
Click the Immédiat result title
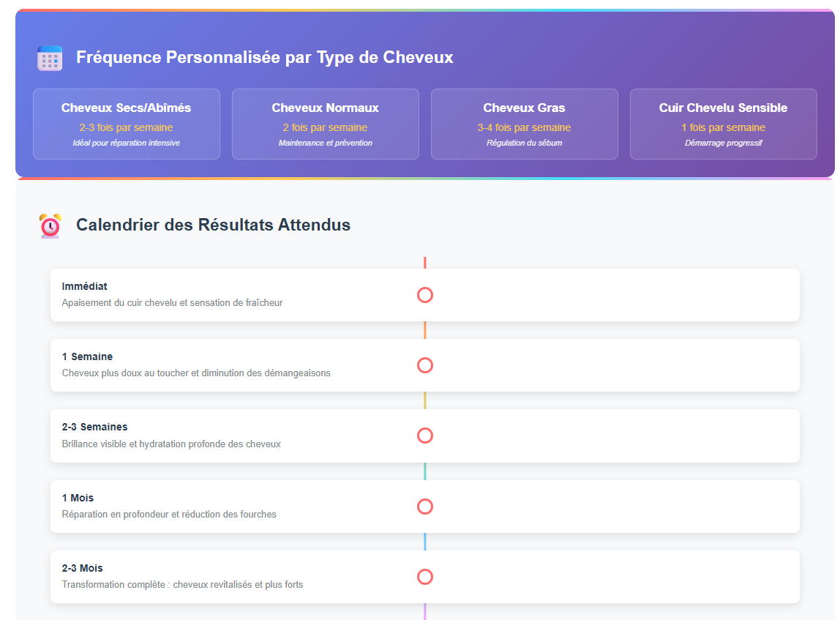[x=85, y=286]
